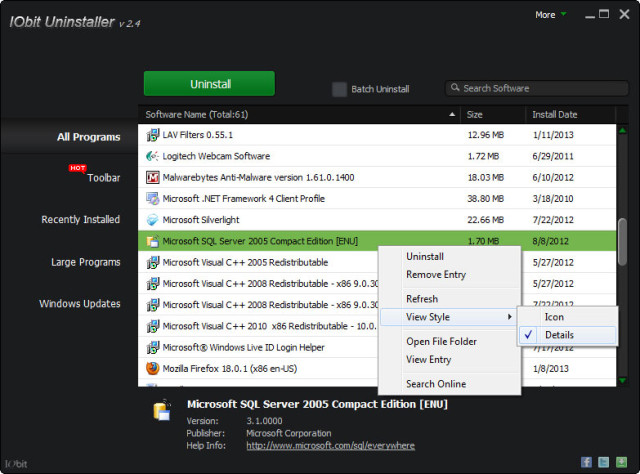The height and width of the screenshot is (474, 640).
Task: Enable the Batch Uninstall checkbox
Action: [339, 89]
